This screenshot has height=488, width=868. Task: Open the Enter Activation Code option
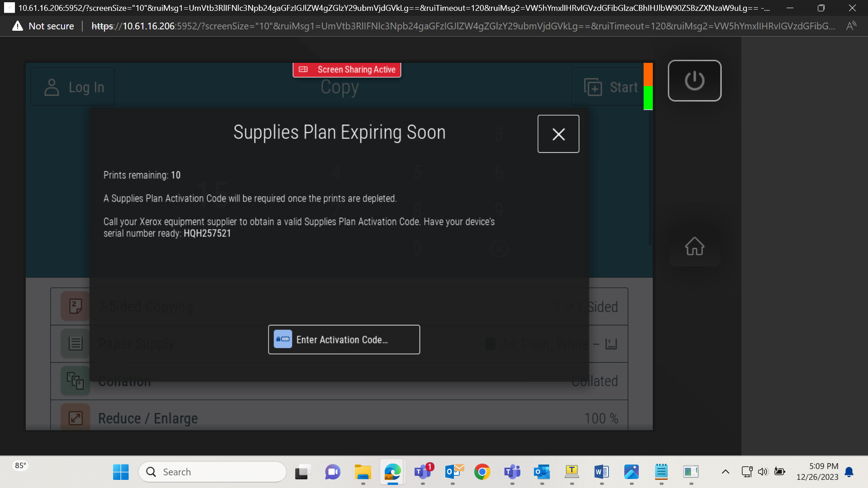click(x=344, y=339)
